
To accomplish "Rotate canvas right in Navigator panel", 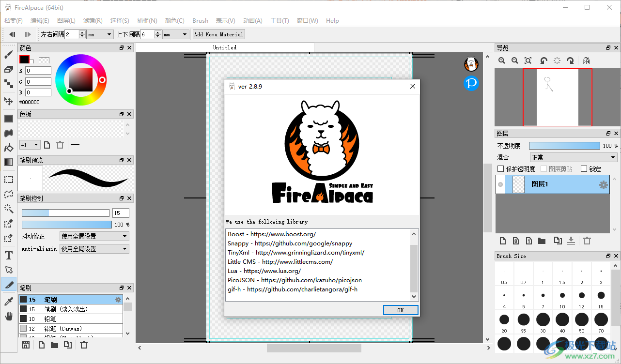I will coord(570,61).
